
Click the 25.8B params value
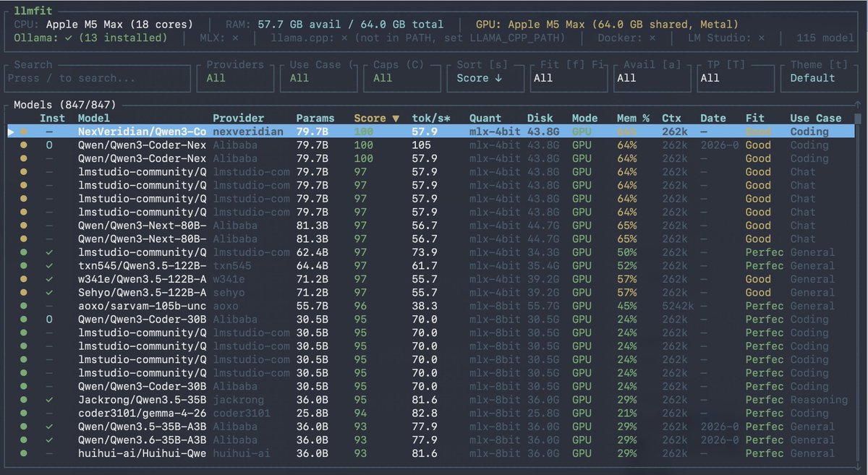click(312, 414)
